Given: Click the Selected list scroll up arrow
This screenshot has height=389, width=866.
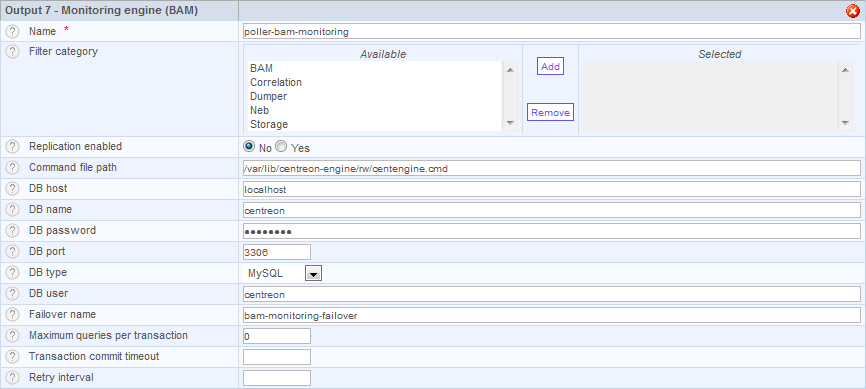Looking at the screenshot, I should click(x=844, y=69).
